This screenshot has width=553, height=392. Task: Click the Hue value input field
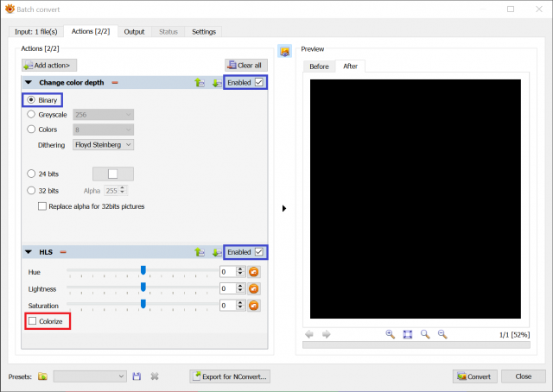tap(228, 272)
